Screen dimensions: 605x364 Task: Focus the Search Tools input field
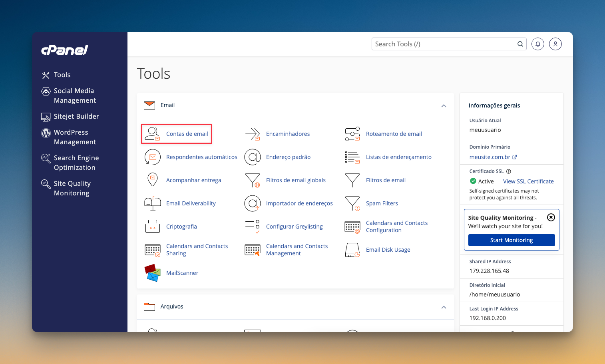point(444,44)
